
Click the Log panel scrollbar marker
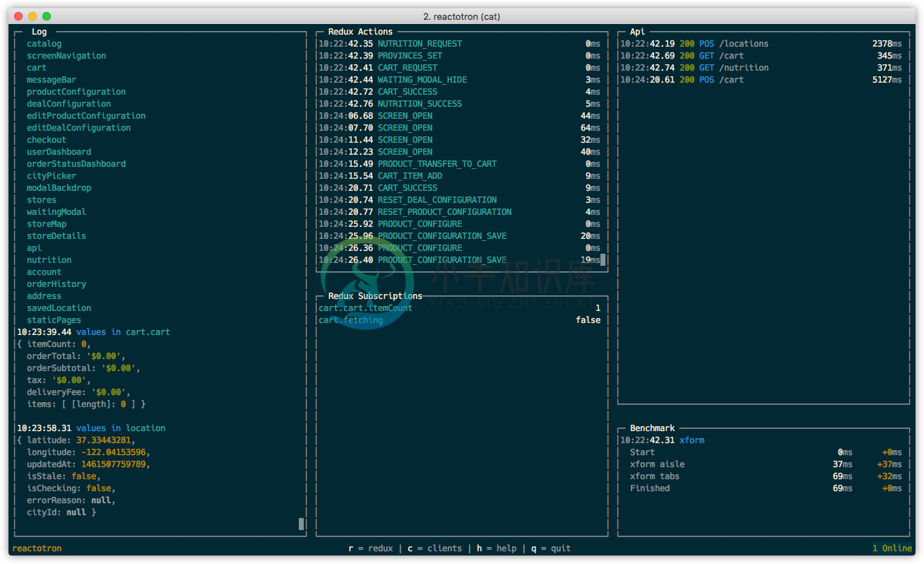coord(301,524)
